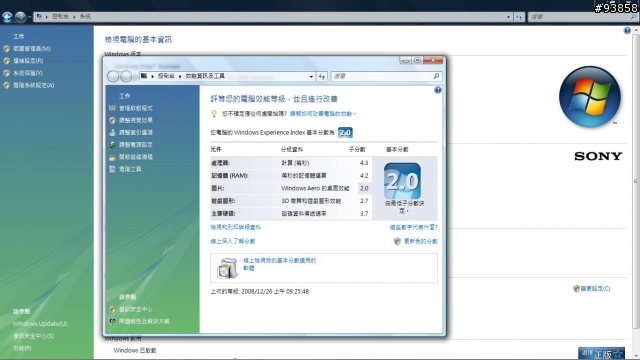Click the Forward arrow in System window

click(20, 17)
